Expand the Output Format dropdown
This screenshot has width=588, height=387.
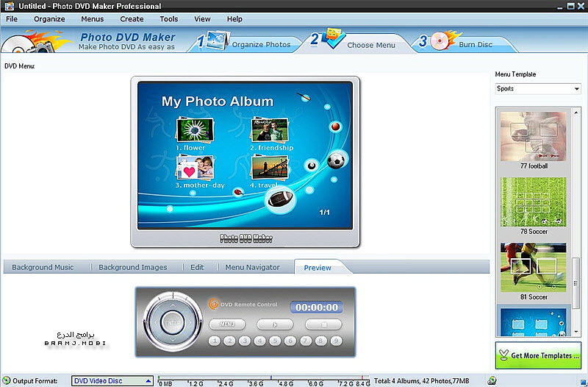click(x=112, y=381)
